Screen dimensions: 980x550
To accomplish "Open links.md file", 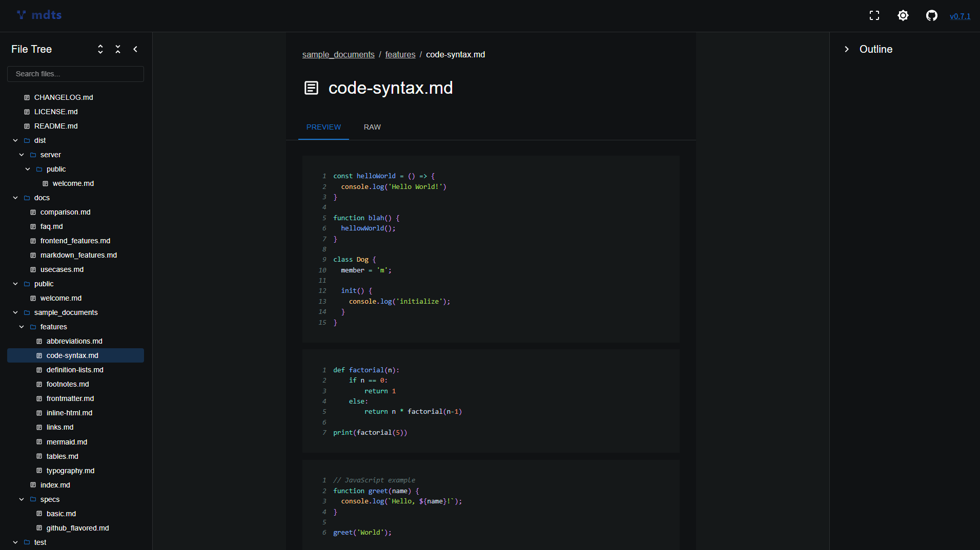I will point(60,427).
